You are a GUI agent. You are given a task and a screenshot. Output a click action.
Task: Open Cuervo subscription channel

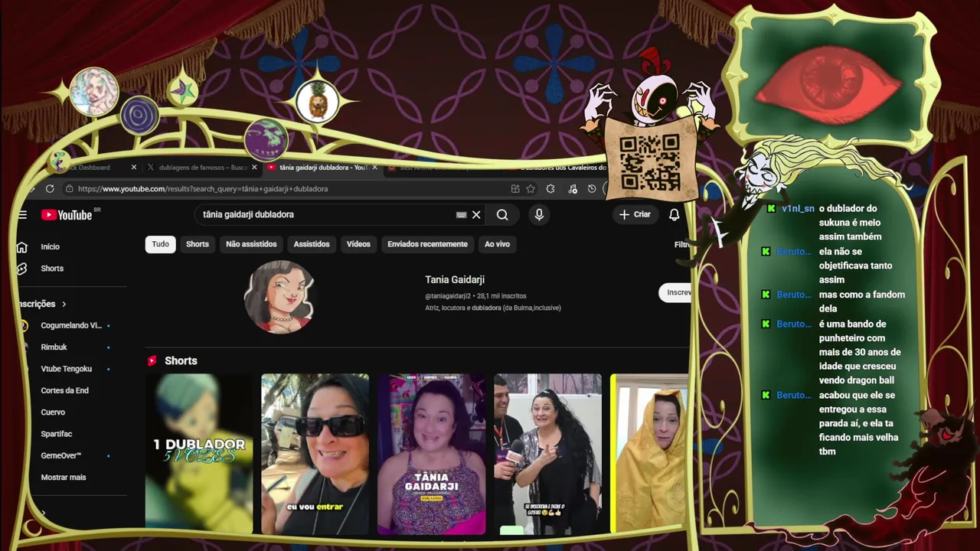tap(53, 412)
